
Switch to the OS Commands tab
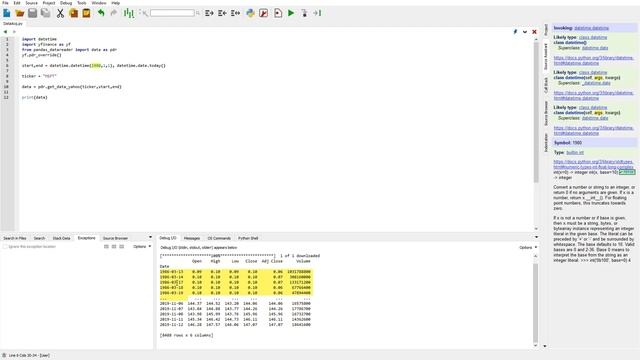click(219, 238)
